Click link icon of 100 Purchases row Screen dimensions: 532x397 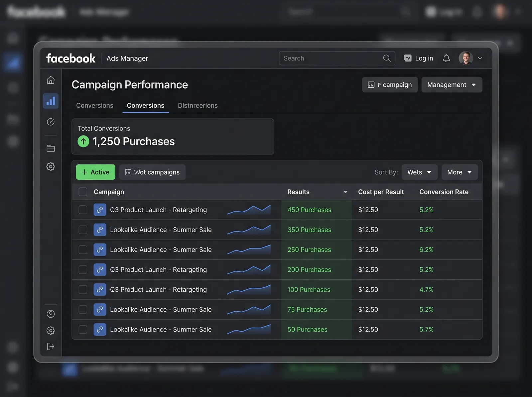[100, 290]
